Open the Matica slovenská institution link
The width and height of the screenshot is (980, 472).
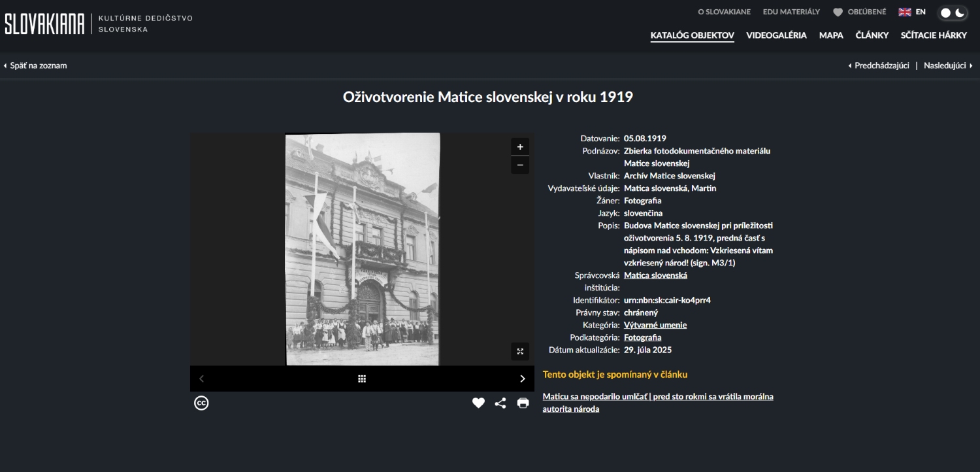pos(655,275)
